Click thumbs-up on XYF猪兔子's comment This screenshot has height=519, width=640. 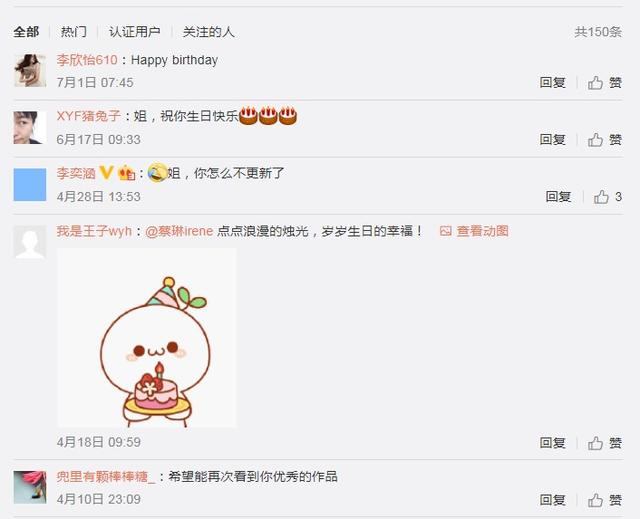click(604, 140)
